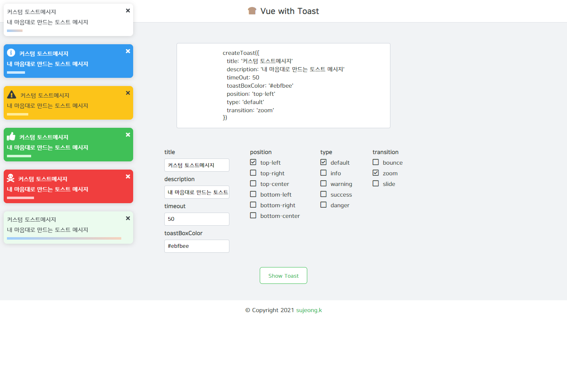
Task: Check the bottom-center position option
Action: (x=253, y=215)
